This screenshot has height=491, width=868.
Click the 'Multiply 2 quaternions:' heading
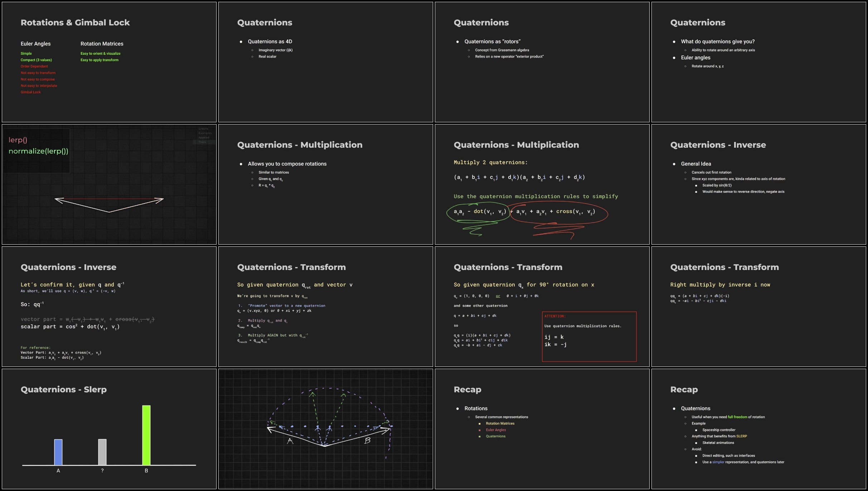pos(490,162)
